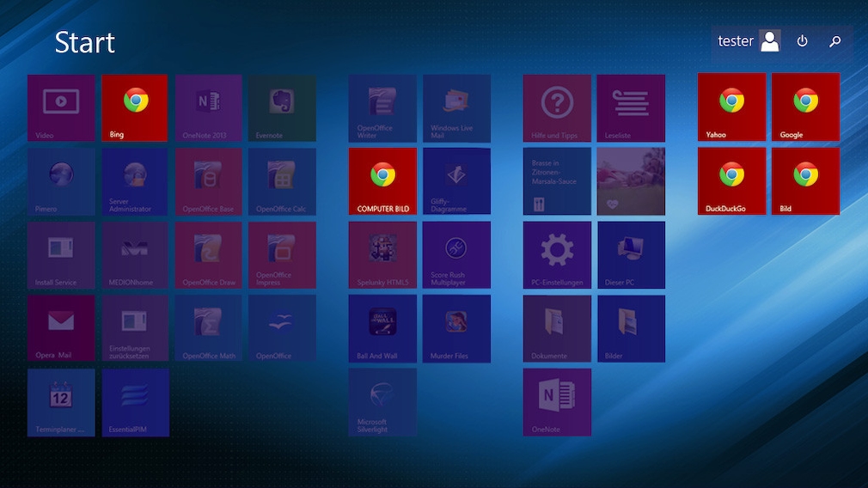
Task: Launch the OpenOffice Writer tile
Action: (x=382, y=108)
